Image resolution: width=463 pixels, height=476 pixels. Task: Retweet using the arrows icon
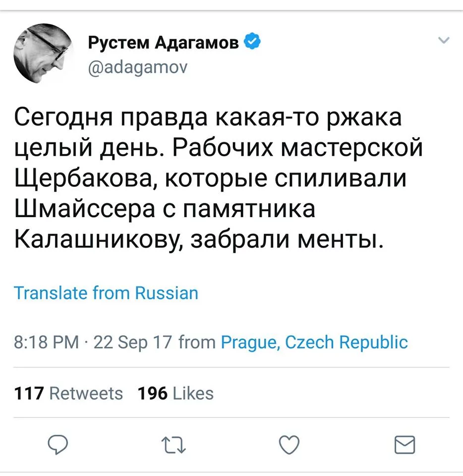173,445
